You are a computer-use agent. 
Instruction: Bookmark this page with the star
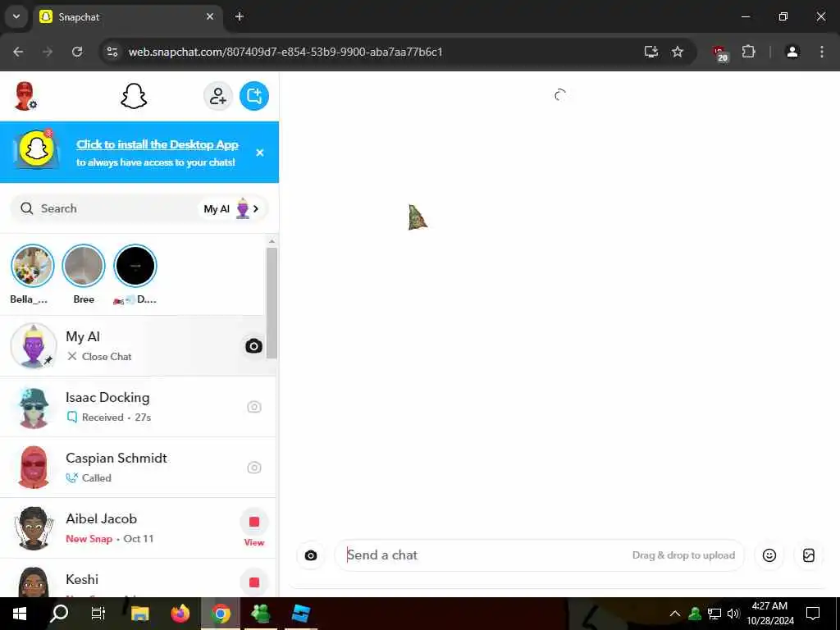tap(678, 52)
